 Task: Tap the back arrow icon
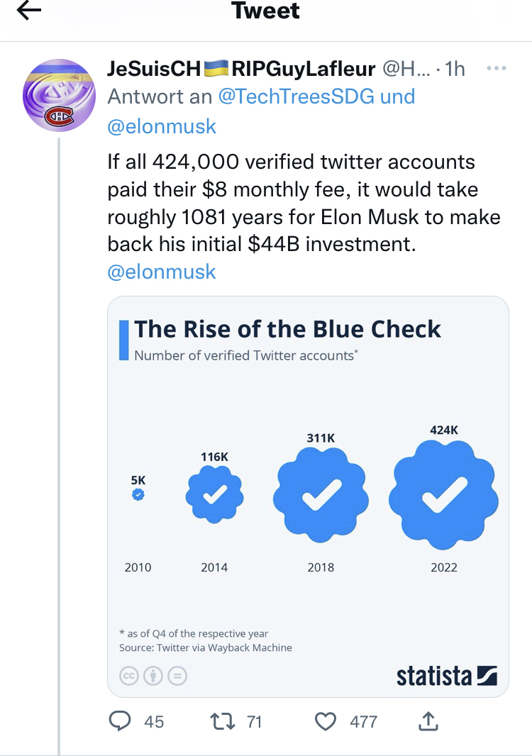coord(28,11)
